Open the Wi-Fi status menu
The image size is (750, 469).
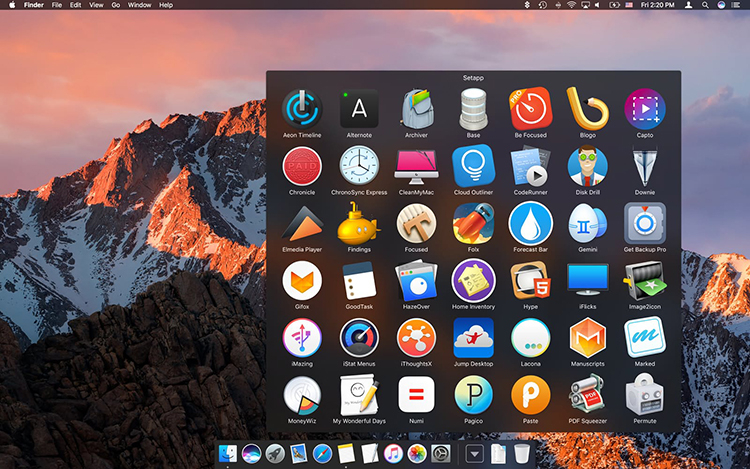[571, 5]
